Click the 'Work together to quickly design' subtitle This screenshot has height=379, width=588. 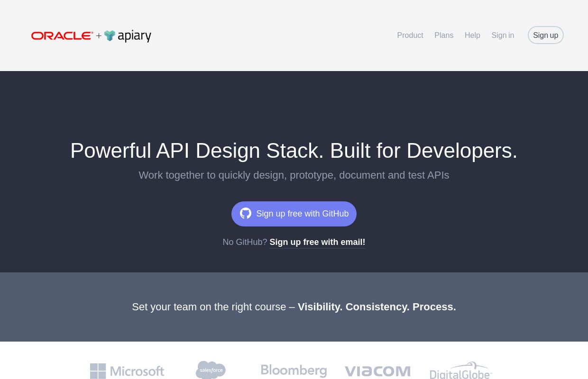coord(294,175)
